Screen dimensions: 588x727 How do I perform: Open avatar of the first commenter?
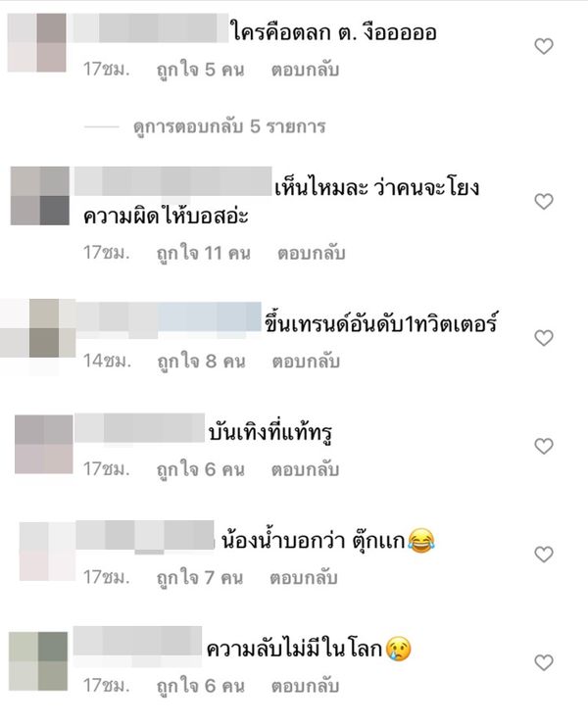pos(36,43)
